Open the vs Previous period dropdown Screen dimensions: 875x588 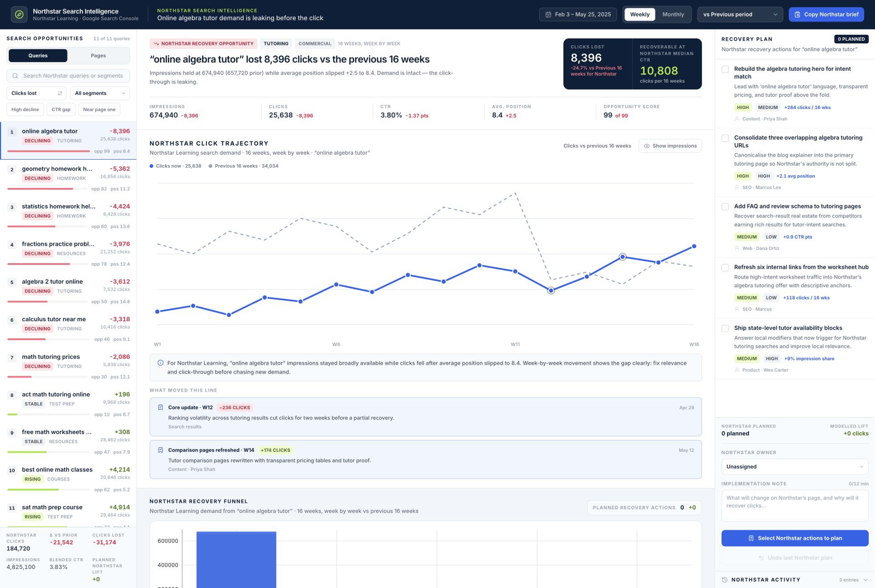[740, 15]
